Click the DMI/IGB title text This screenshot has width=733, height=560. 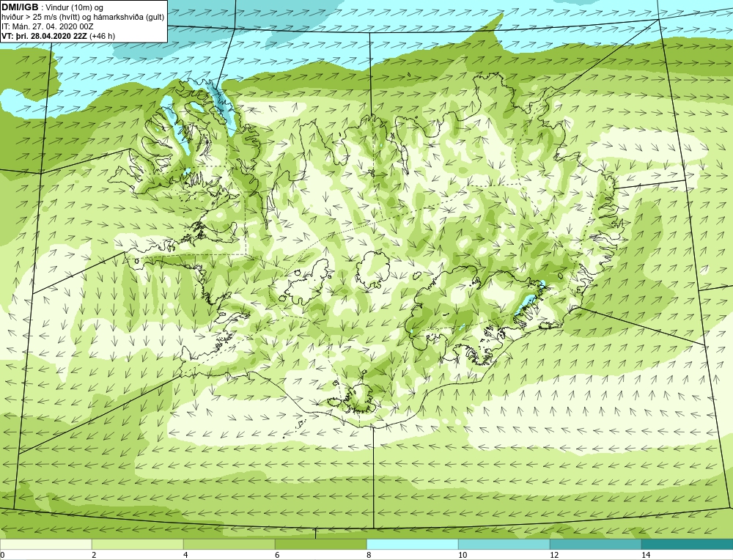tap(20, 7)
